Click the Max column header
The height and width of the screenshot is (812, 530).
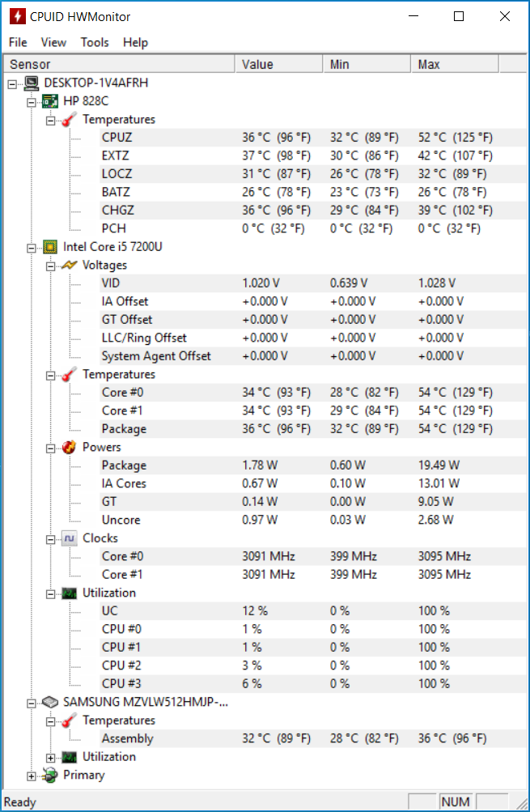(x=455, y=64)
